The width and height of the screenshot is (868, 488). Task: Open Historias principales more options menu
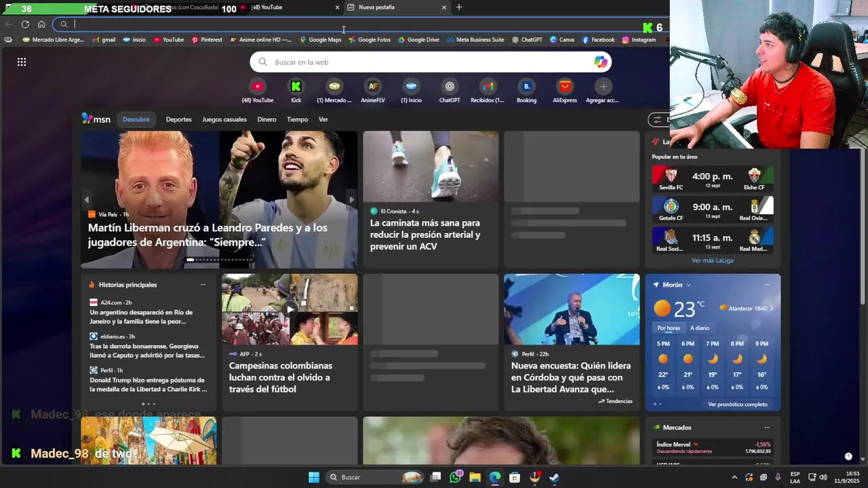(x=203, y=285)
